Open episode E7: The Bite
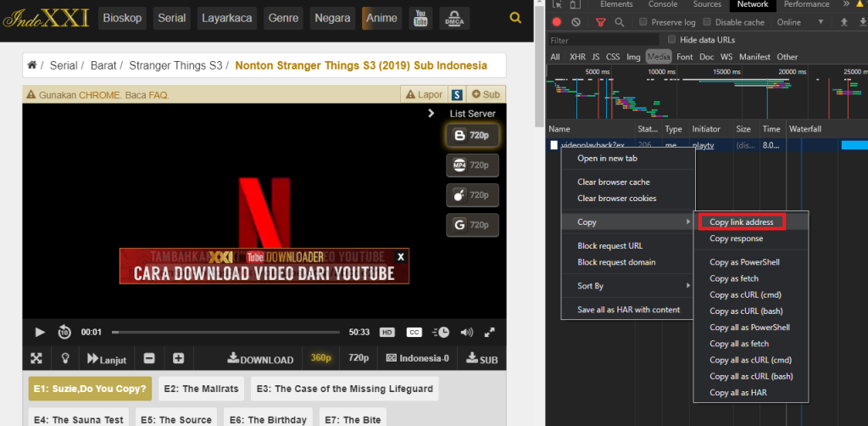 click(352, 419)
